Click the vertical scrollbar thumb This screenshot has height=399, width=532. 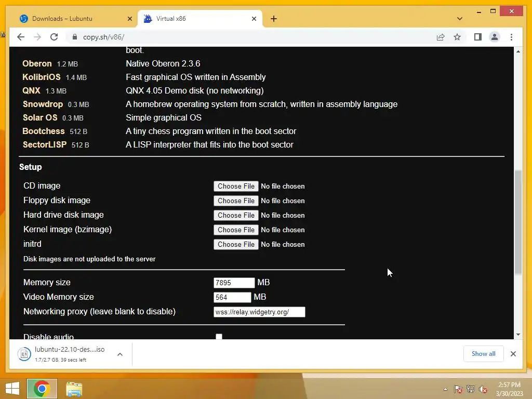click(518, 222)
